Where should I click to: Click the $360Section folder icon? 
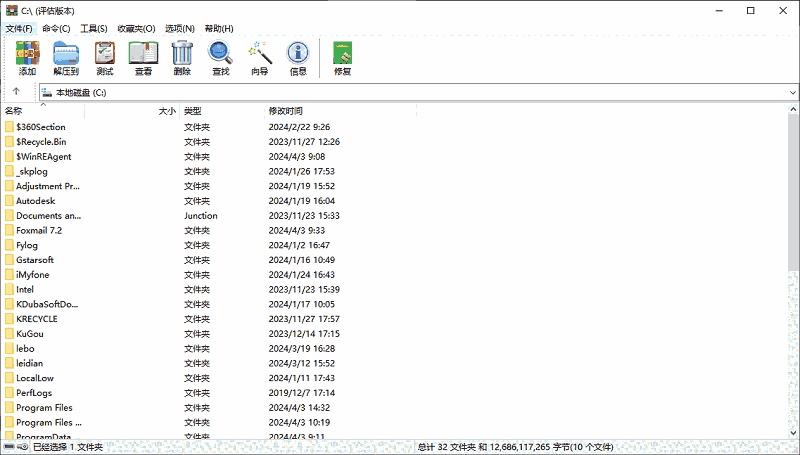pyautogui.click(x=9, y=127)
